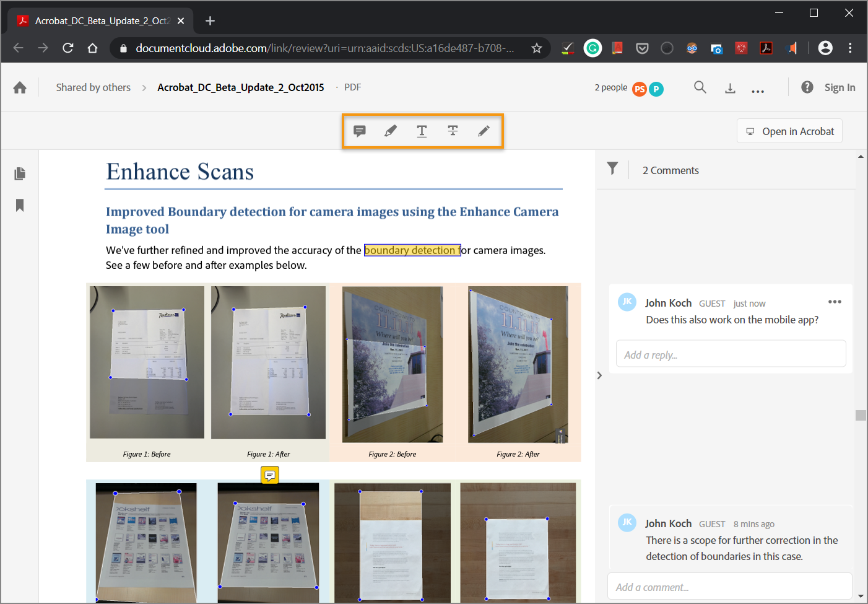This screenshot has width=868, height=604.
Task: Click the Open in Acrobat button
Action: click(789, 131)
